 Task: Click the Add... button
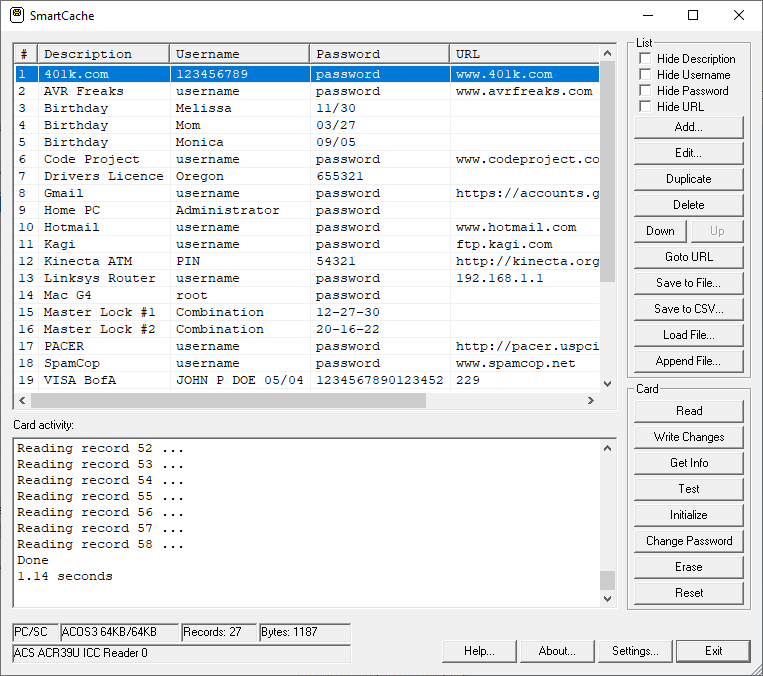click(688, 127)
